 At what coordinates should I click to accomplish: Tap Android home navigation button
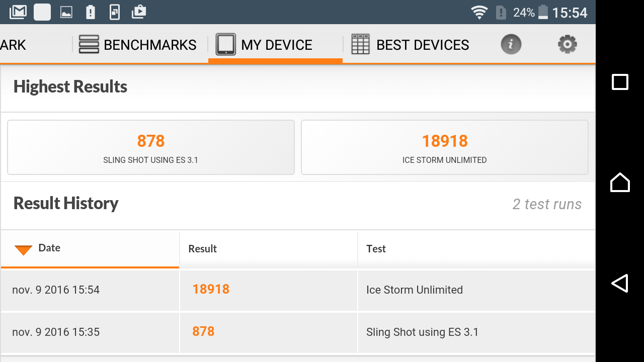point(620,182)
